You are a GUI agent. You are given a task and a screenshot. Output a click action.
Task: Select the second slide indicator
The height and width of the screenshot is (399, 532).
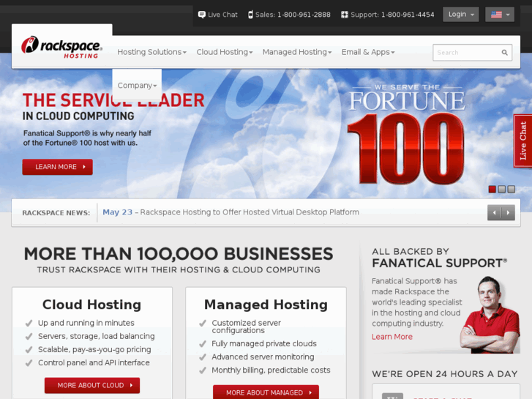tap(502, 189)
